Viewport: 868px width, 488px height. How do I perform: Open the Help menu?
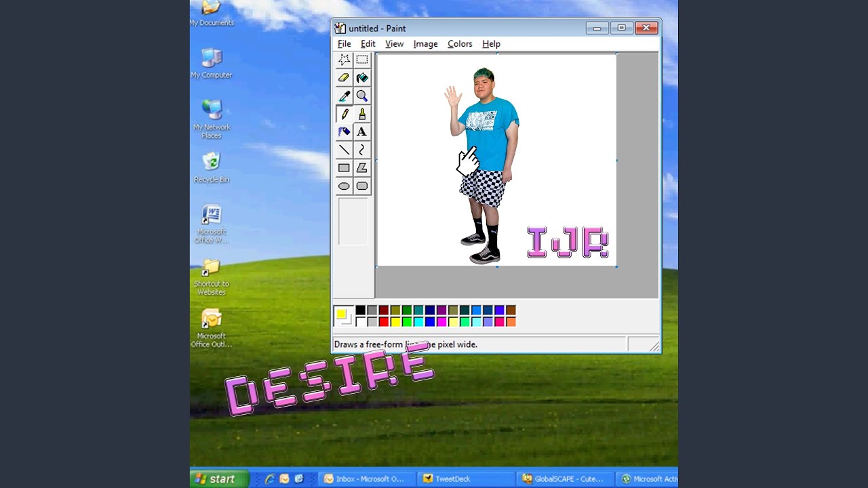click(491, 44)
